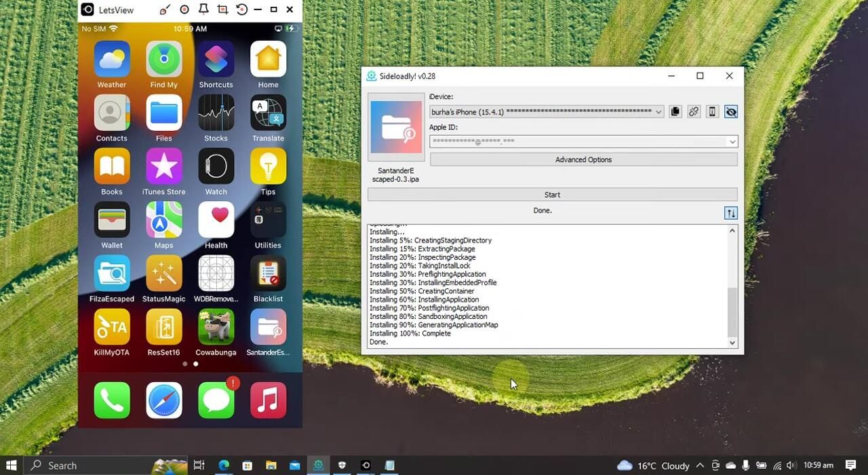The height and width of the screenshot is (475, 868).
Task: Launch Safari from the iPhone dock
Action: [164, 400]
